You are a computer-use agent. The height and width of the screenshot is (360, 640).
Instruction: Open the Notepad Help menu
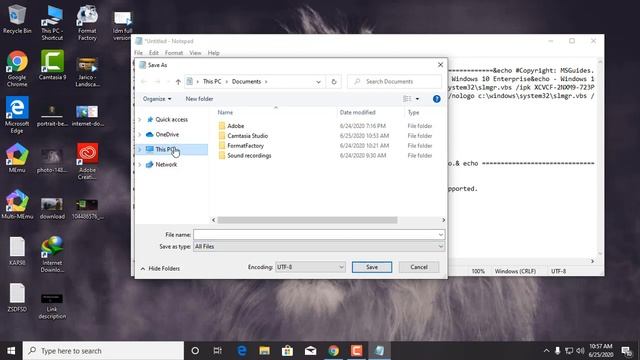coord(213,53)
